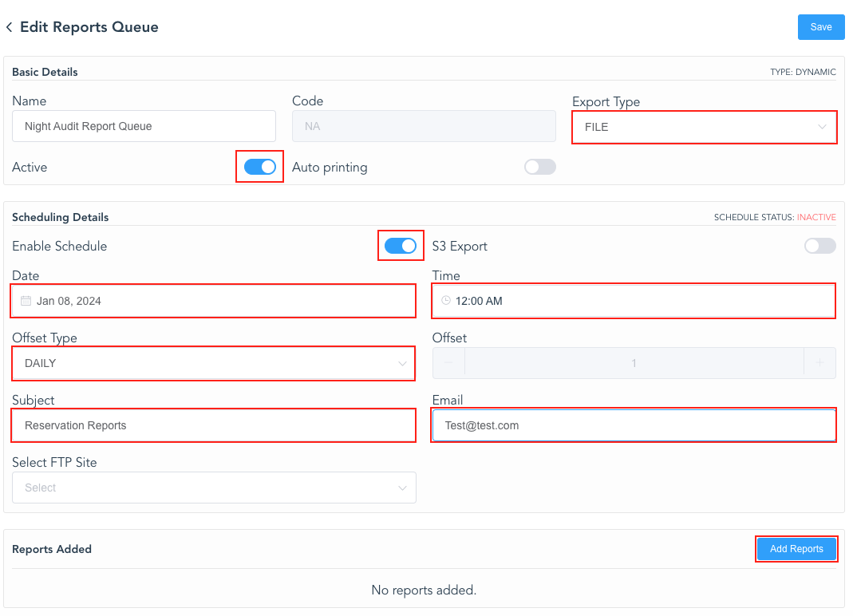
Task: Disable the Enable Schedule toggle
Action: (401, 246)
